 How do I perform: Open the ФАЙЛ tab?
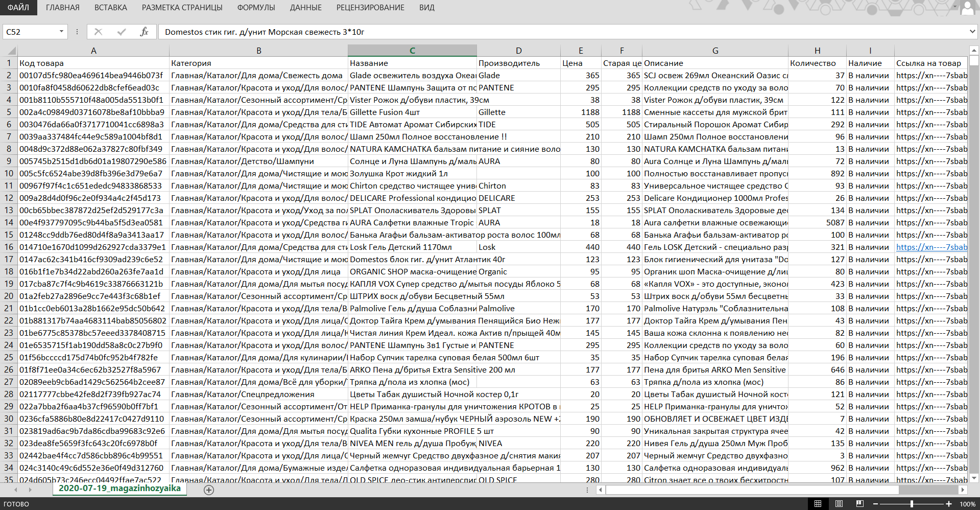click(x=18, y=8)
